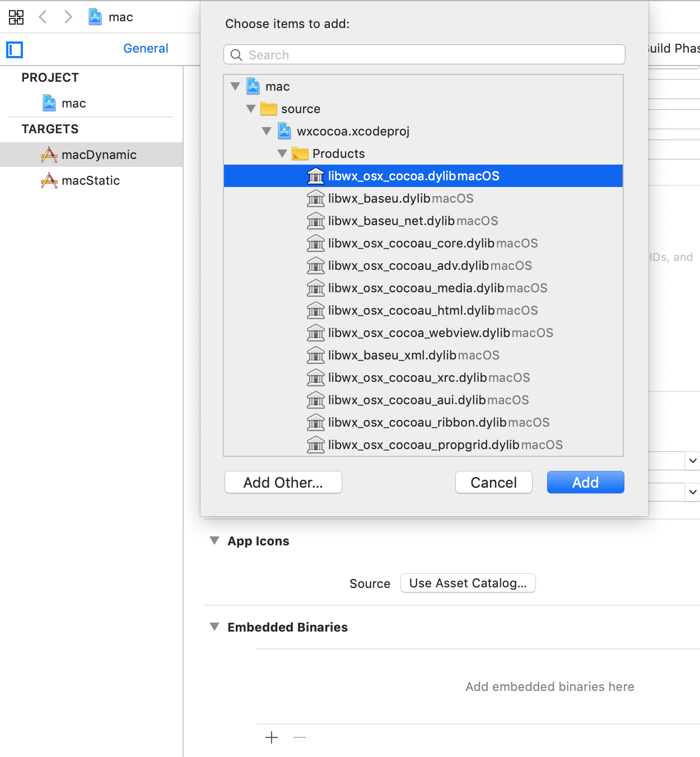Screen dimensions: 700x757
Task: Click library icon of libwx_baseu.dylib
Action: (316, 198)
